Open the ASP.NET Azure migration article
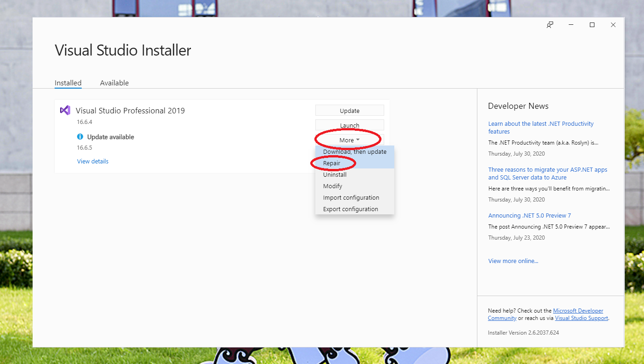The width and height of the screenshot is (644, 364). pos(547,174)
